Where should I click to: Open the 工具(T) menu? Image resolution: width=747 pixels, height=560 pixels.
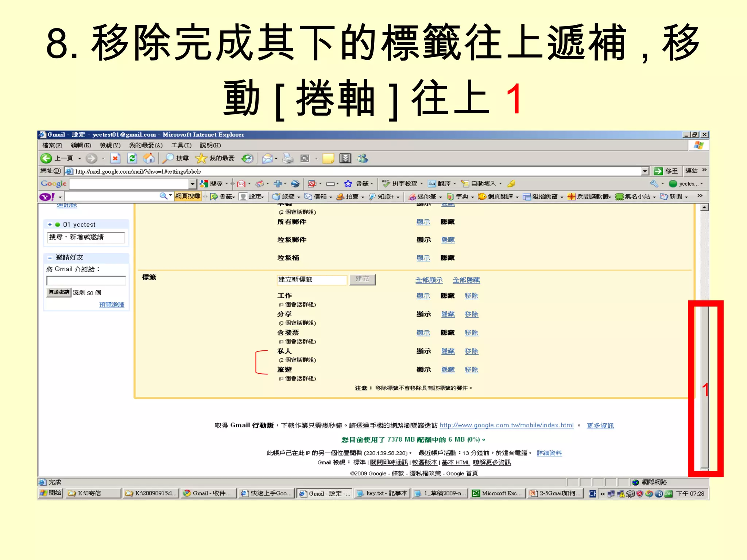181,145
